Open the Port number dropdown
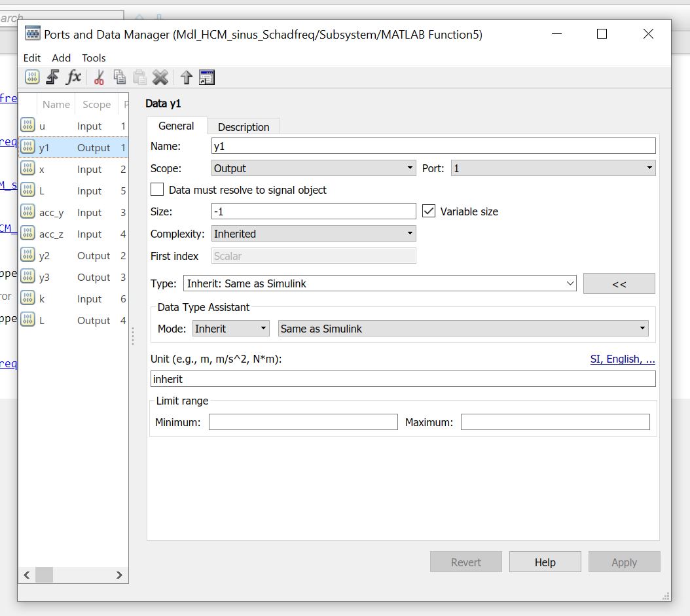 553,168
